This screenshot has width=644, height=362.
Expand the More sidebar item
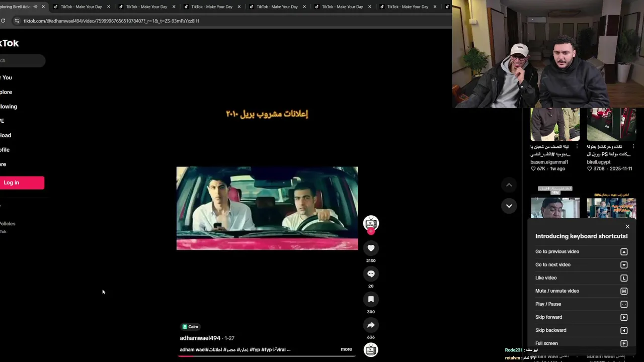[x=3, y=164]
